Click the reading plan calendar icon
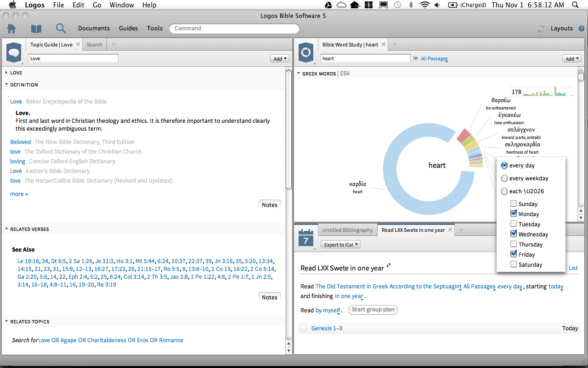Screen dimensions: 588x368 [306, 237]
